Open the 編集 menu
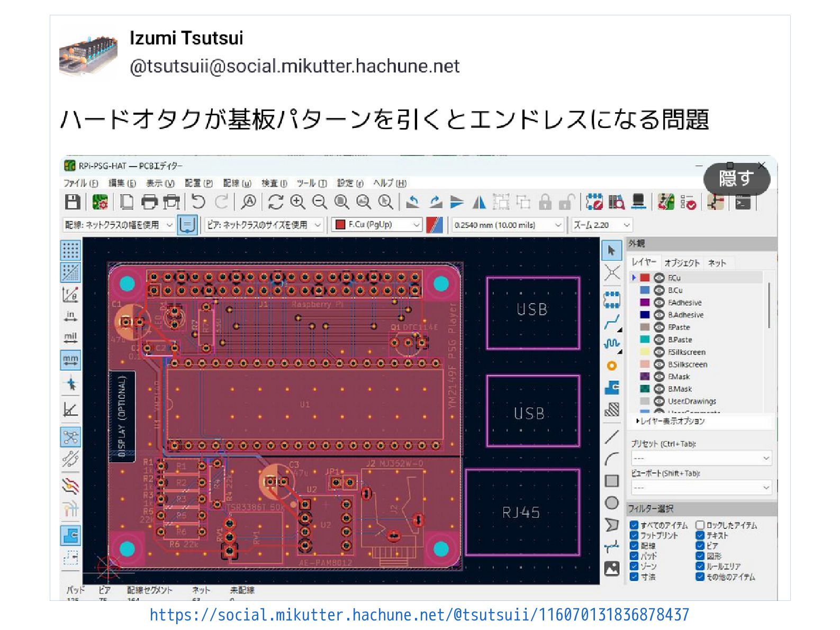The image size is (840, 630). (x=122, y=183)
